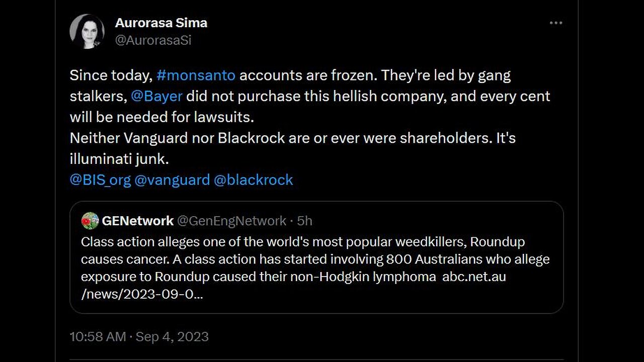The height and width of the screenshot is (362, 644).
Task: Click the @AurorasaSi handle
Action: coord(153,41)
